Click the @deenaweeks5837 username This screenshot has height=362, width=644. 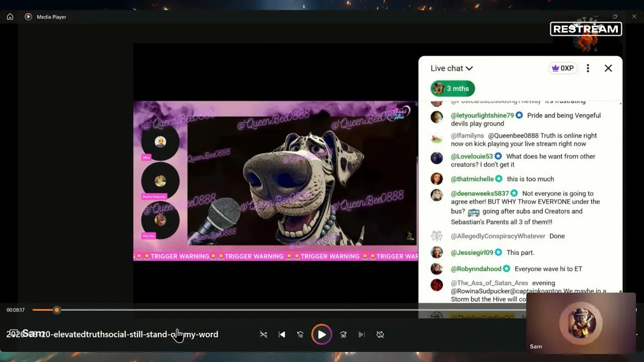click(x=480, y=194)
